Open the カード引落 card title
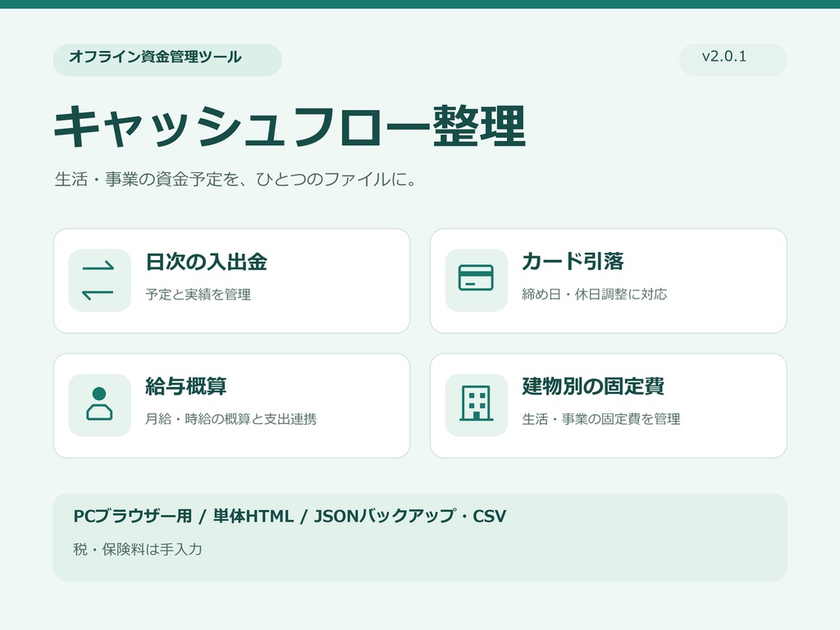This screenshot has width=840, height=630. (x=573, y=262)
